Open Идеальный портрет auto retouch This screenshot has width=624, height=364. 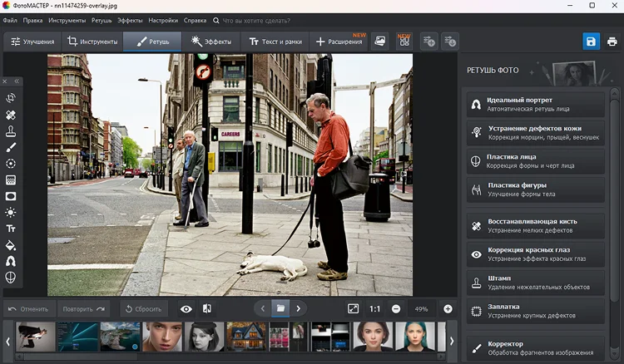(536, 105)
